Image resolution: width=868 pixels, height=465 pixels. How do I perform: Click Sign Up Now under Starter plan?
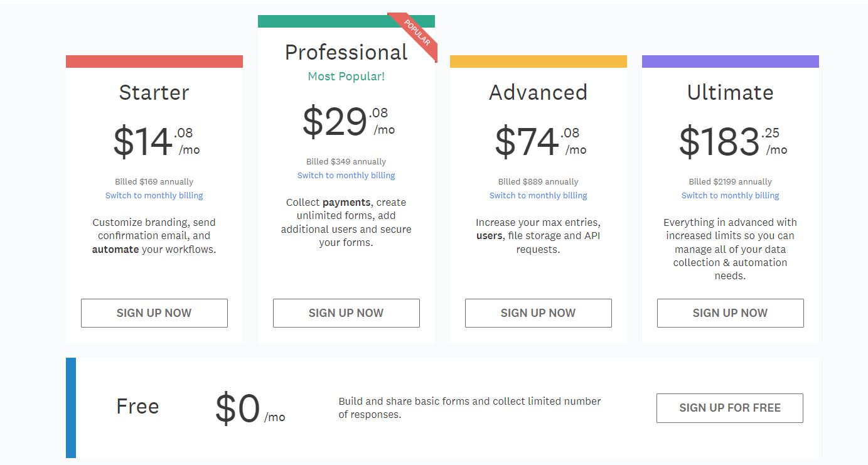point(154,313)
